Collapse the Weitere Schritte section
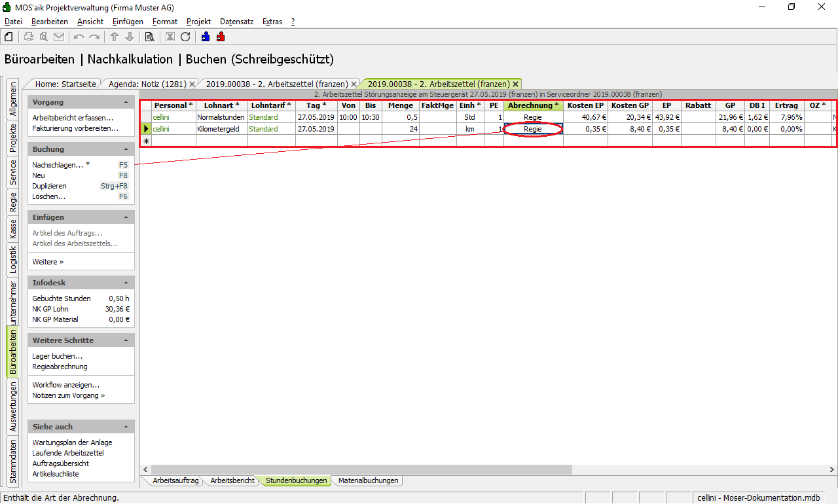Viewport: 838px width, 504px height. pyautogui.click(x=126, y=341)
